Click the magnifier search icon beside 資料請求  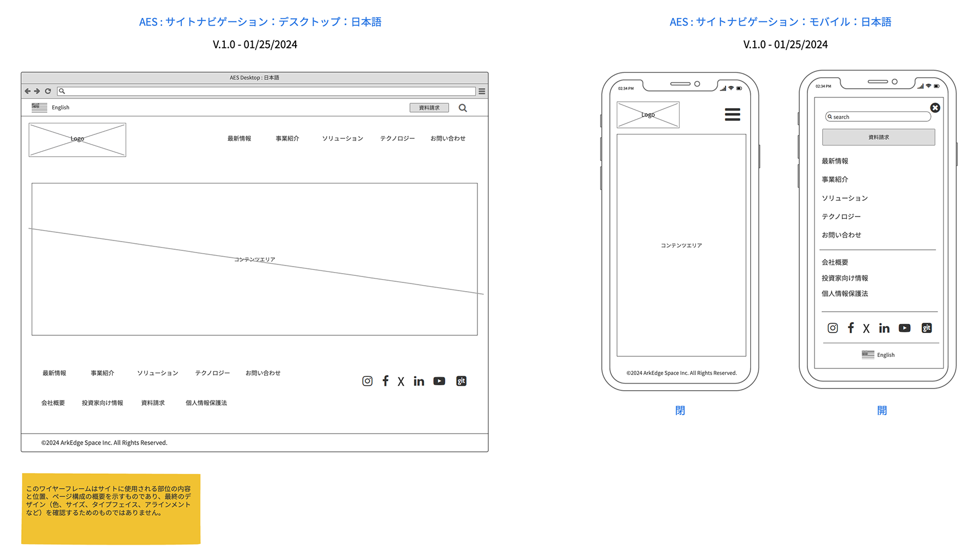click(x=463, y=108)
